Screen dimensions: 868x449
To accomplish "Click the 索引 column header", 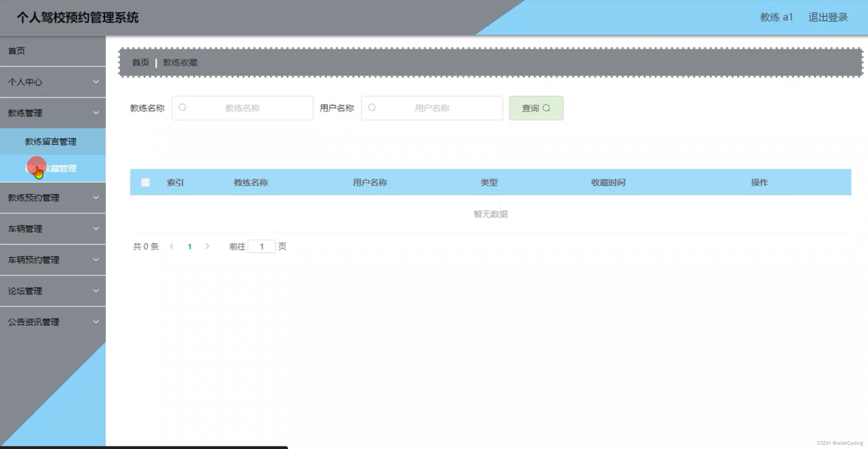I will click(x=175, y=182).
